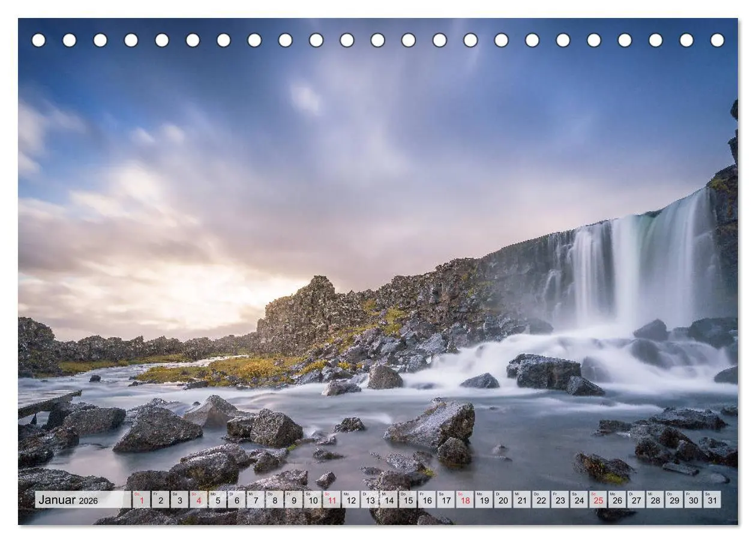Viewport: 756px width, 543px height.
Task: Select the red Sunday date 25
Action: [598, 500]
